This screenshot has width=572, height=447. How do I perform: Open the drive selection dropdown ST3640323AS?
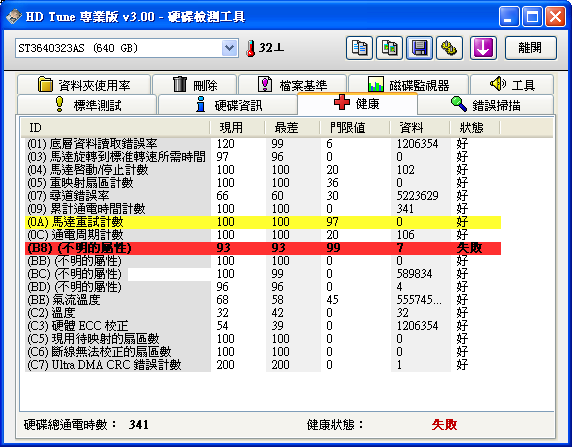127,48
